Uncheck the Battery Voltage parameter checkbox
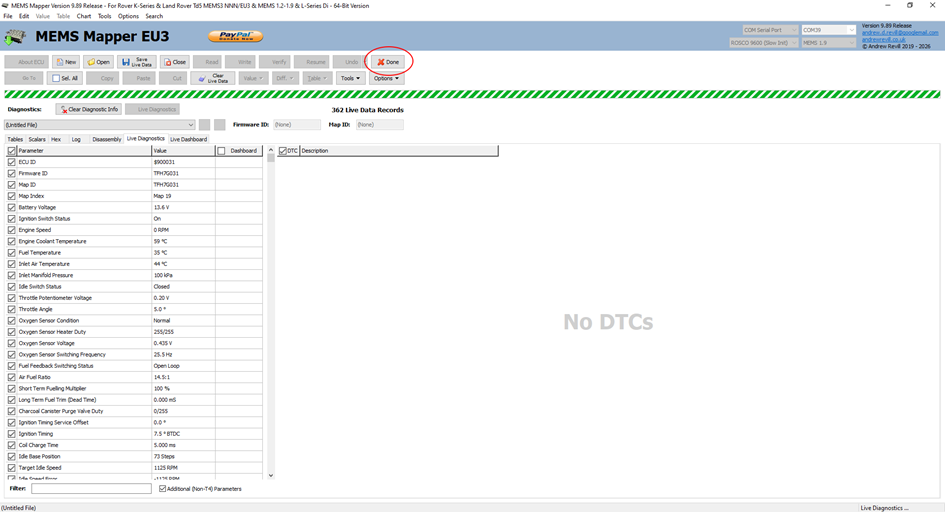 [12, 207]
